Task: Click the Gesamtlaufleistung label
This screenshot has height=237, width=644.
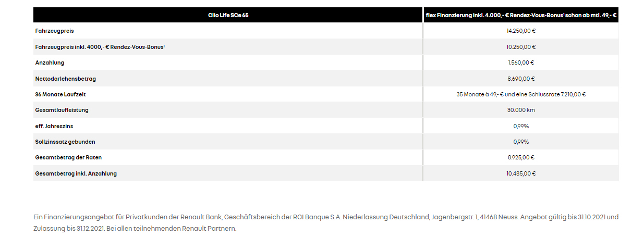Action: pyautogui.click(x=62, y=110)
